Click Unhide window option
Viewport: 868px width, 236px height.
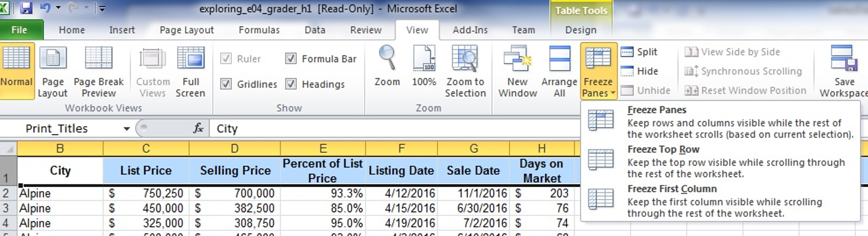[x=646, y=90]
